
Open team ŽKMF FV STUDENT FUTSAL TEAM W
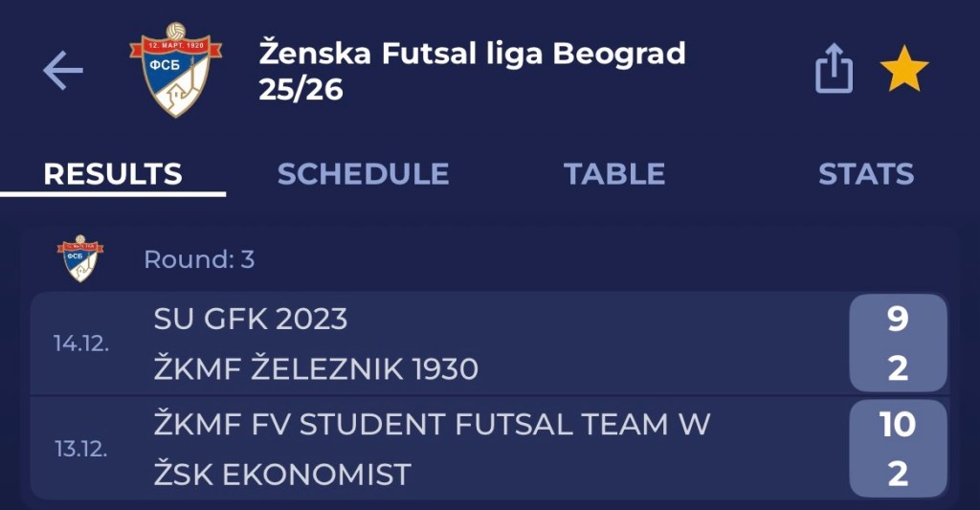tap(432, 424)
